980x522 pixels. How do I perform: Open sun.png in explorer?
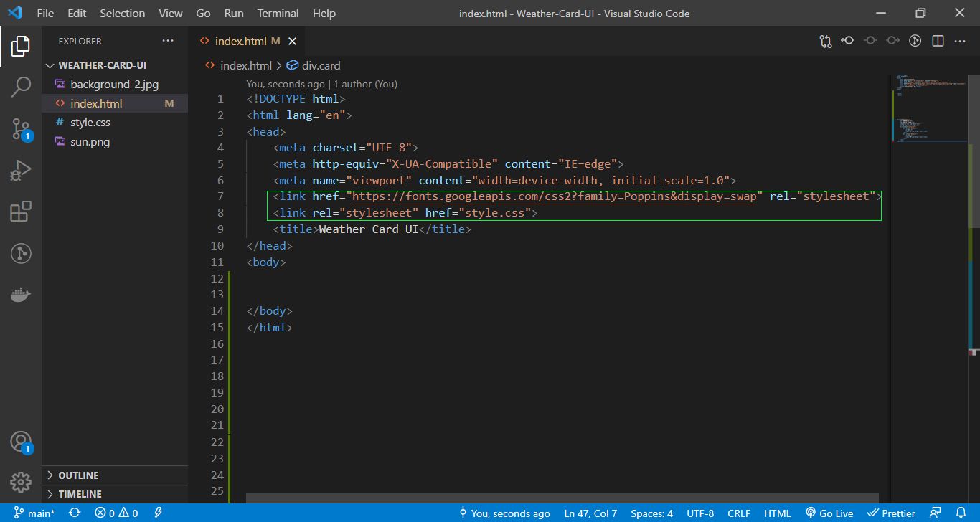click(x=115, y=142)
